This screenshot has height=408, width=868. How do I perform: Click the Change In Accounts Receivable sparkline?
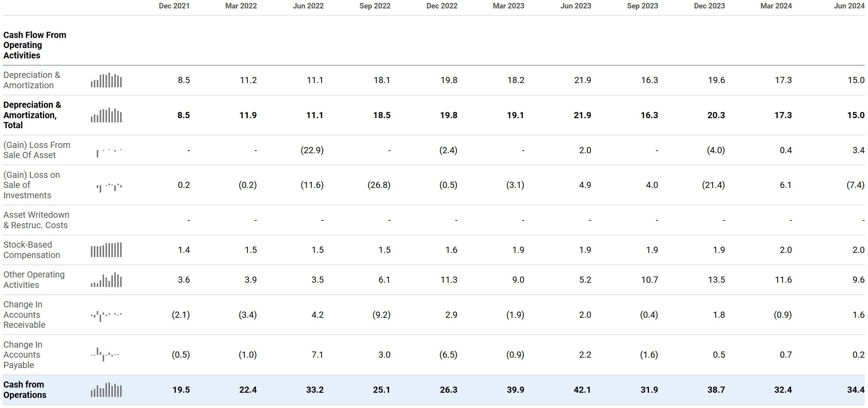pyautogui.click(x=106, y=315)
